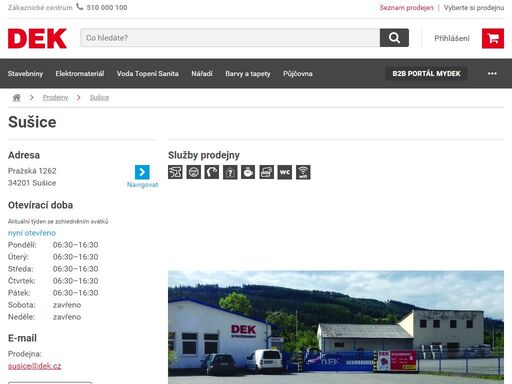Click the Wi-Fi service icon
Image resolution: width=512 pixels, height=384 pixels.
coord(303,172)
